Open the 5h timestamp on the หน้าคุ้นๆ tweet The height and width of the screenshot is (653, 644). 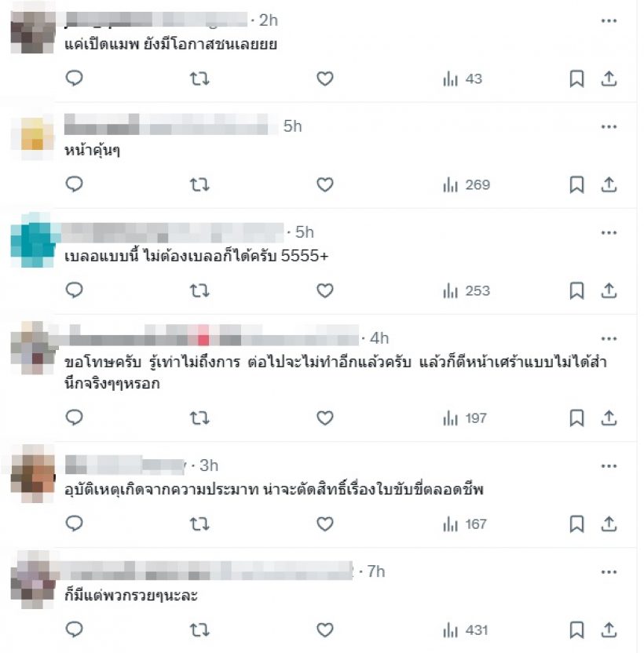[x=292, y=126]
